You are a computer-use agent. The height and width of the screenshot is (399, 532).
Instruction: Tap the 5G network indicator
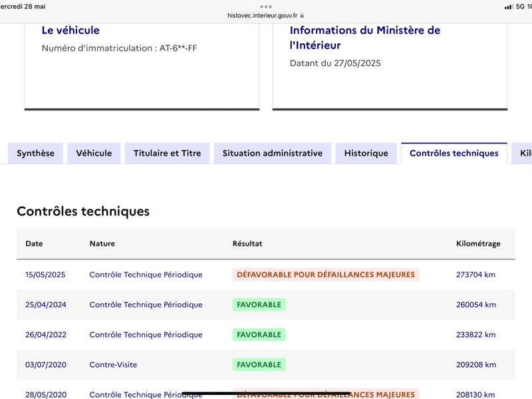[x=520, y=7]
